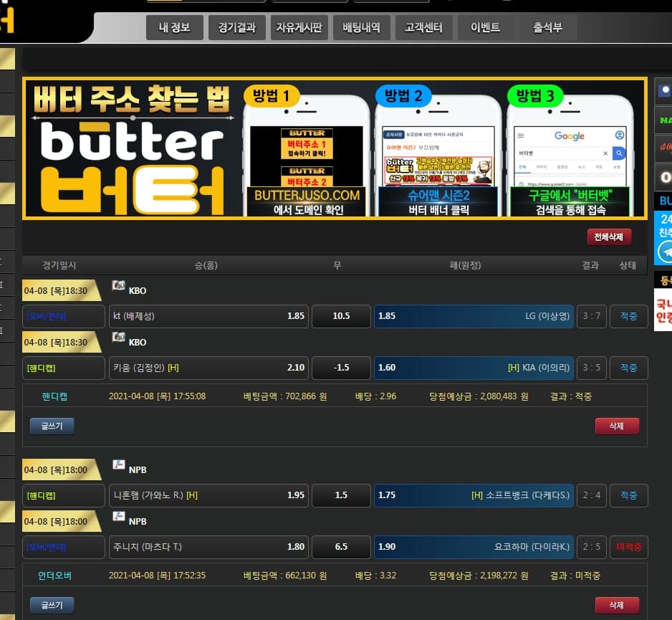Click the KBO league icon above 키움 match
This screenshot has height=620, width=672.
coord(119,338)
